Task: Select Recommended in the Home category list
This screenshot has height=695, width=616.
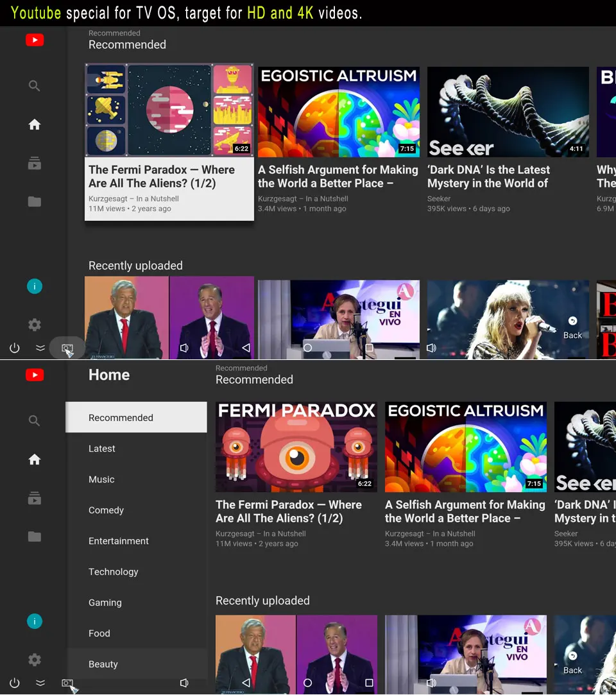Action: (136, 418)
